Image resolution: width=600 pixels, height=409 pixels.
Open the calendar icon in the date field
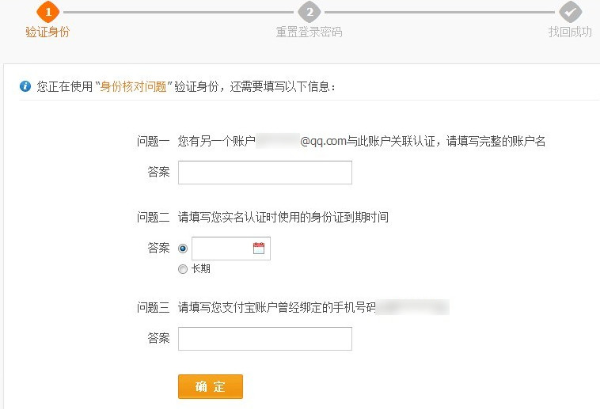coord(258,248)
